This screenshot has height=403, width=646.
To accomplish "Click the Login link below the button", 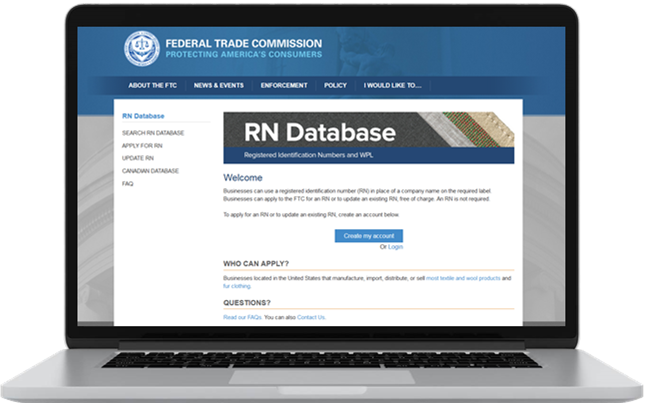I will (395, 246).
